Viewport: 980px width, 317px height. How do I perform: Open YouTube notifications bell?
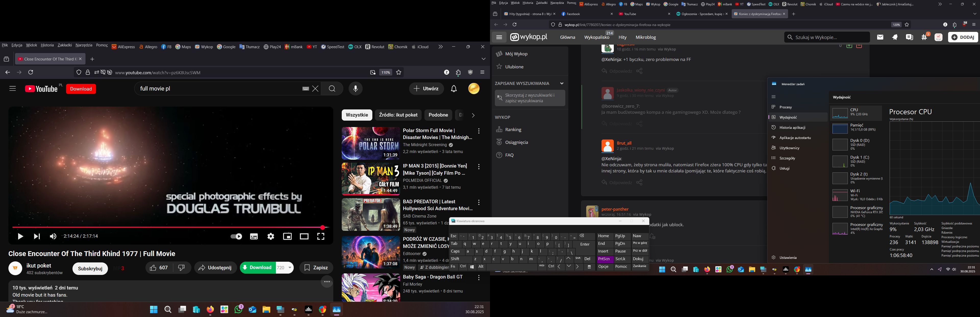[x=454, y=88]
